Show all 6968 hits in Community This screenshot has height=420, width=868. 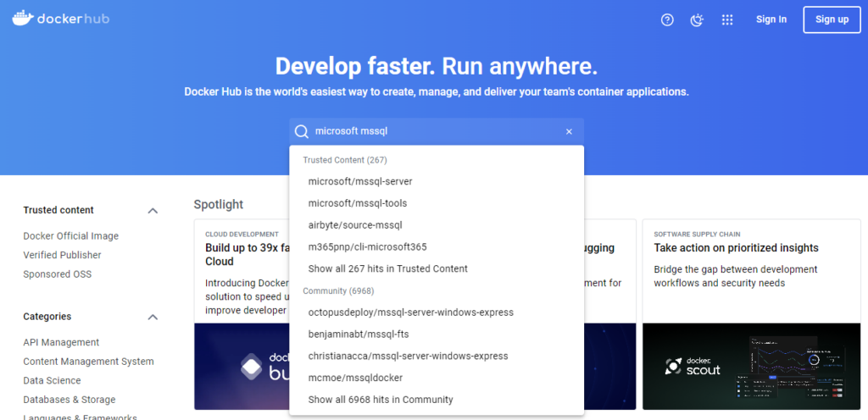(x=381, y=400)
